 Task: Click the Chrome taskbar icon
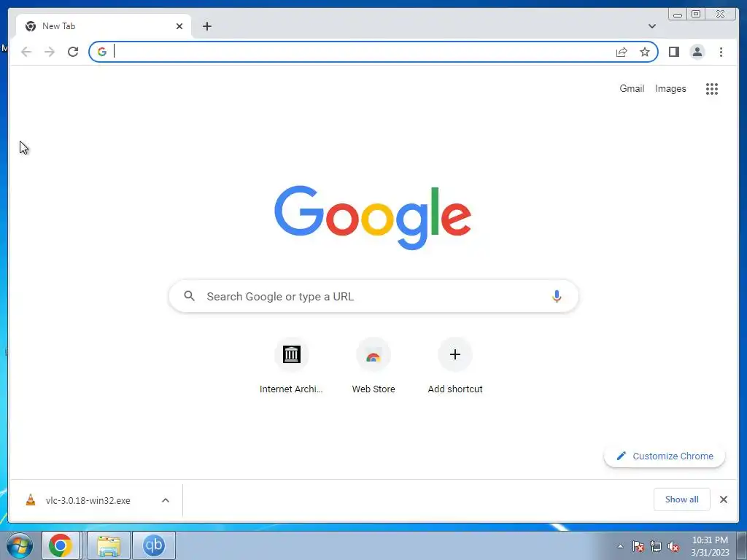click(61, 545)
